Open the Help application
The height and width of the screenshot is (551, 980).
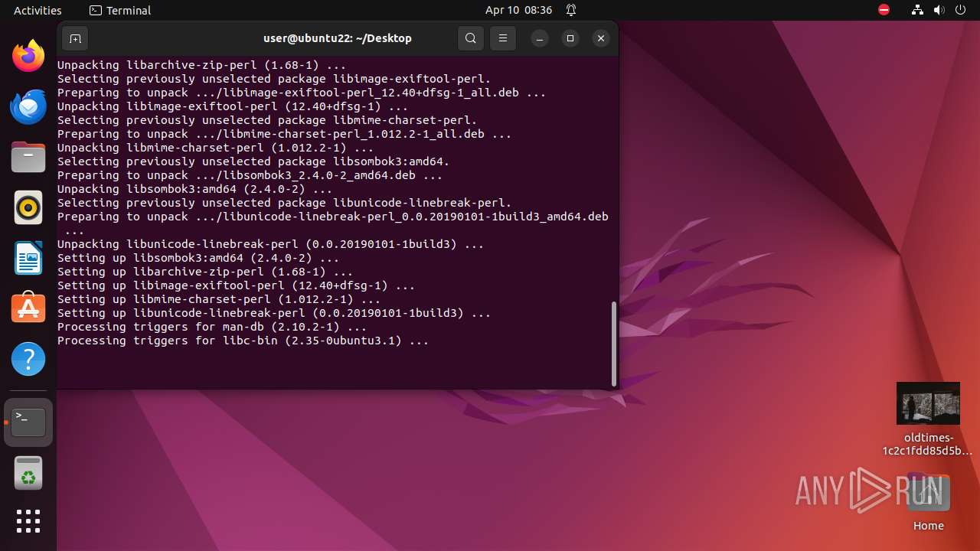pos(28,359)
